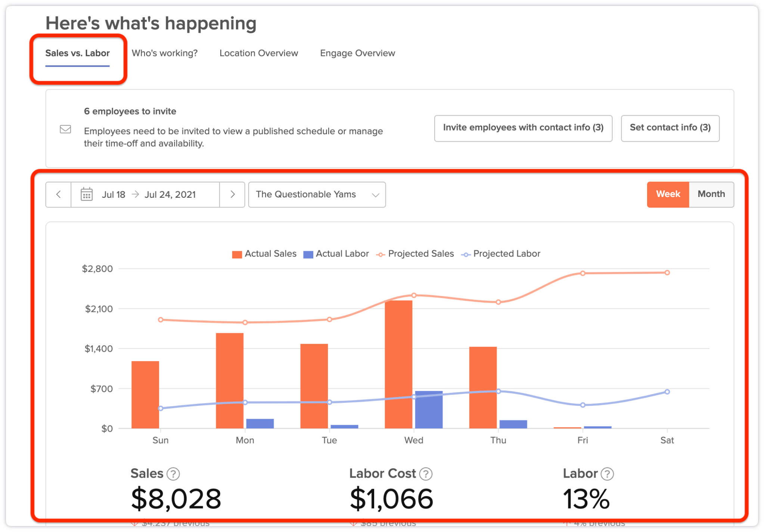Viewport: 764px width, 532px height.
Task: Switch to Location Overview tab
Action: tap(258, 53)
